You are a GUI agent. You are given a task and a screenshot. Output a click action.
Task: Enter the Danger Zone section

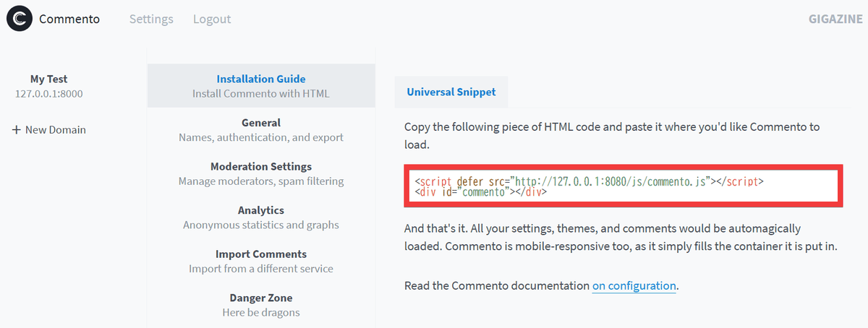(x=261, y=298)
